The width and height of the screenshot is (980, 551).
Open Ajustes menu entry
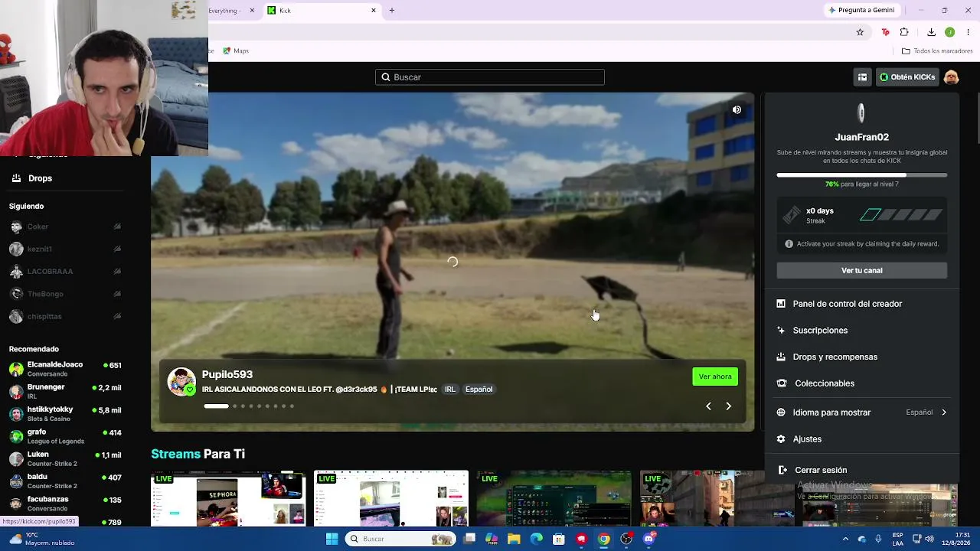[x=862, y=439]
